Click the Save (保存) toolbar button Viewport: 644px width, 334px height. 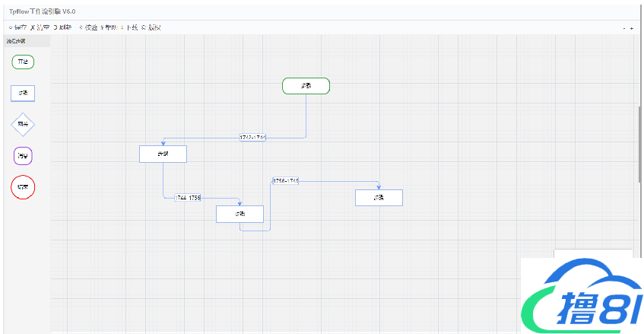pos(17,27)
